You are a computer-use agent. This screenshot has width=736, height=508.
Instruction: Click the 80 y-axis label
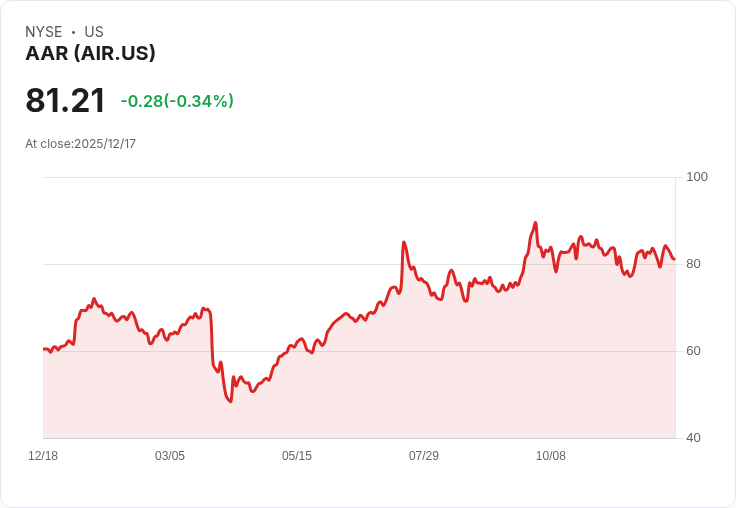pyautogui.click(x=692, y=264)
